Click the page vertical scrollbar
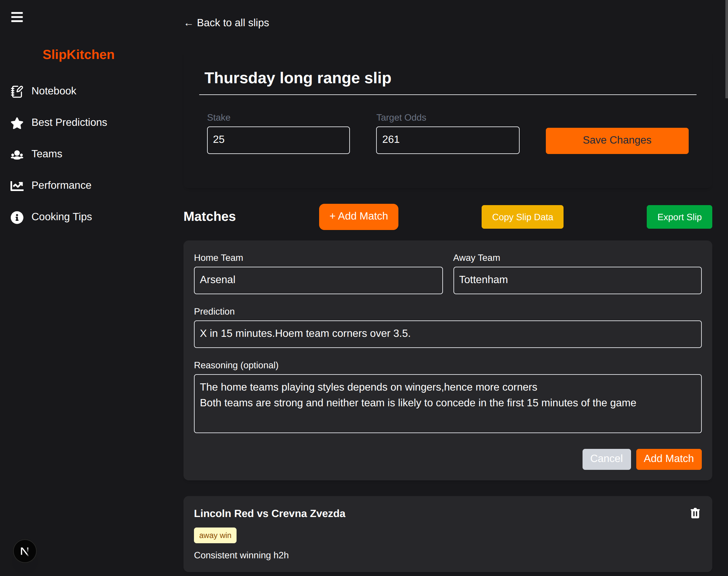Viewport: 728px width, 576px height. [726, 49]
